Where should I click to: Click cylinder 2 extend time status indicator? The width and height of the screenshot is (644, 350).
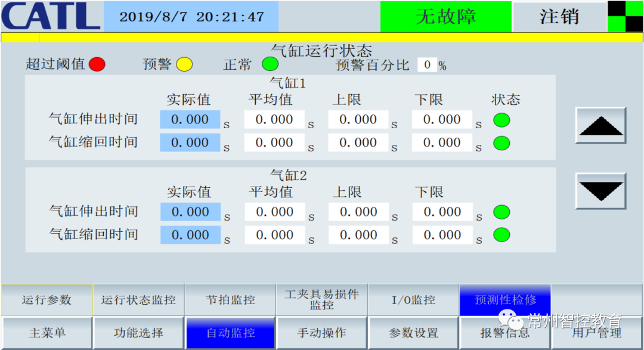pyautogui.click(x=501, y=212)
